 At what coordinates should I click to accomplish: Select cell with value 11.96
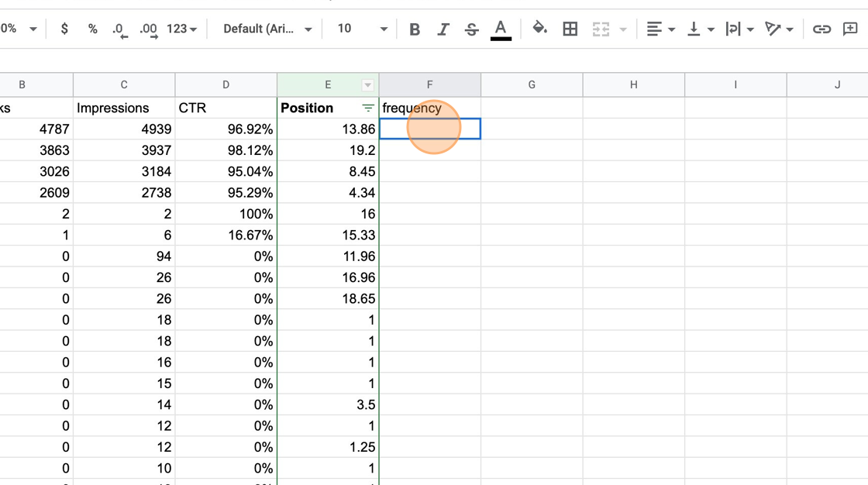pyautogui.click(x=328, y=256)
